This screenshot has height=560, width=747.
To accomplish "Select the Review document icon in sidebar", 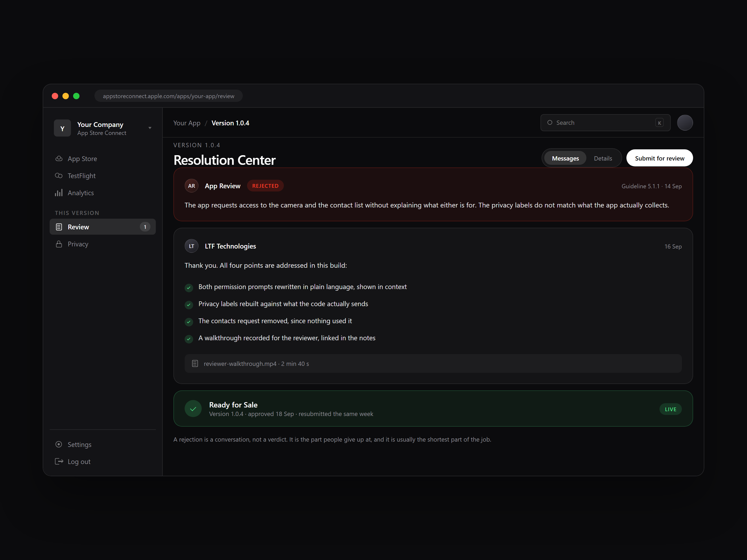I will coord(59,227).
